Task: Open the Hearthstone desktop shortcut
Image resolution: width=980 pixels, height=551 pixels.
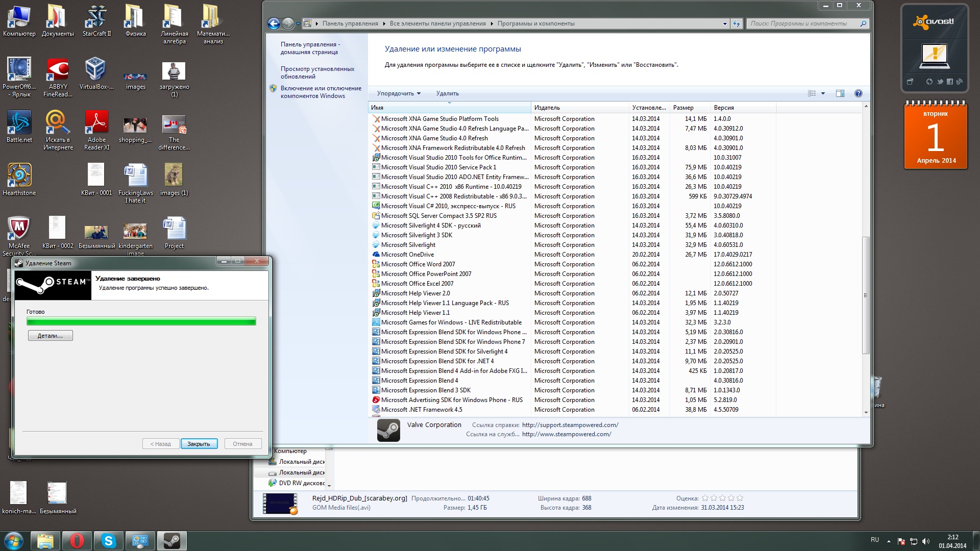Action: (19, 180)
